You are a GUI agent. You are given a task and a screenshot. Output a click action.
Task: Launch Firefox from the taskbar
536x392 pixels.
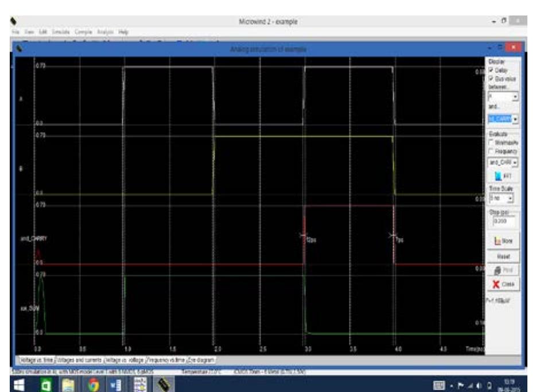tap(92, 381)
